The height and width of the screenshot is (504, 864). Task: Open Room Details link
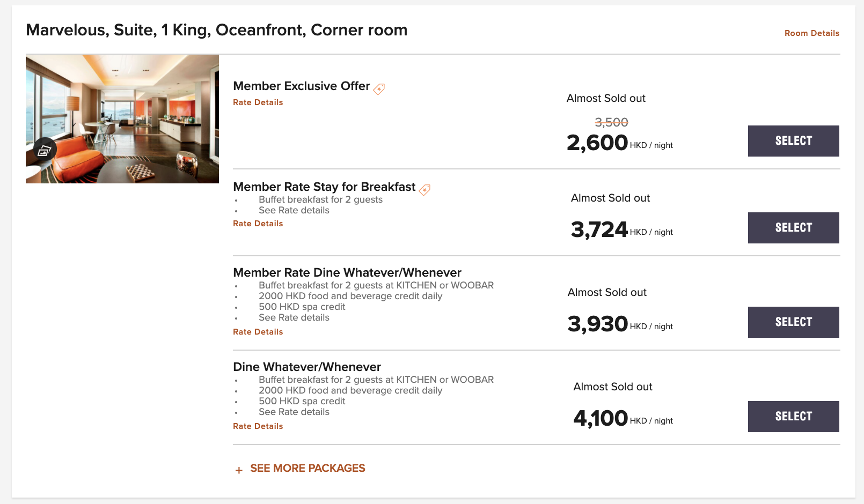coord(811,33)
